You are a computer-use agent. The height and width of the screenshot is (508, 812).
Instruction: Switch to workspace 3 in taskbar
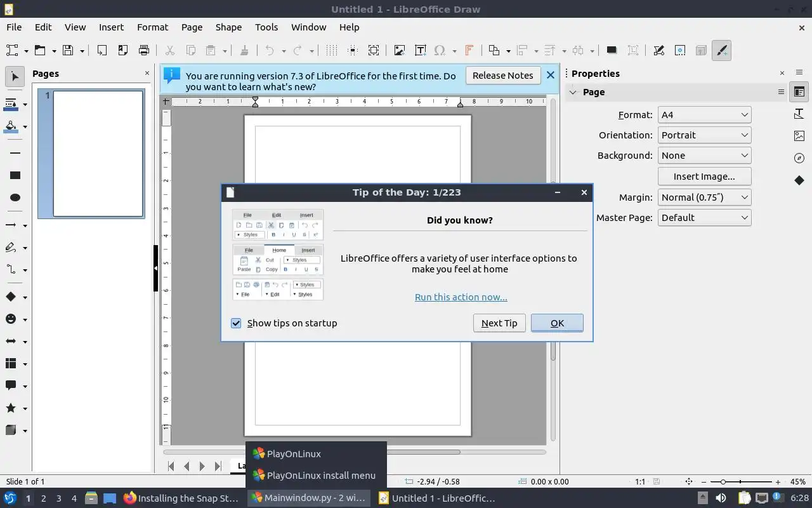tap(59, 498)
